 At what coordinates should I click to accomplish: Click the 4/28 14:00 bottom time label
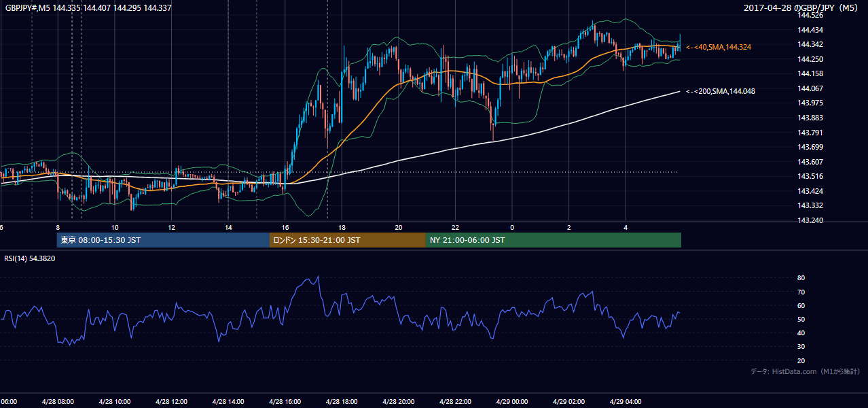click(228, 401)
